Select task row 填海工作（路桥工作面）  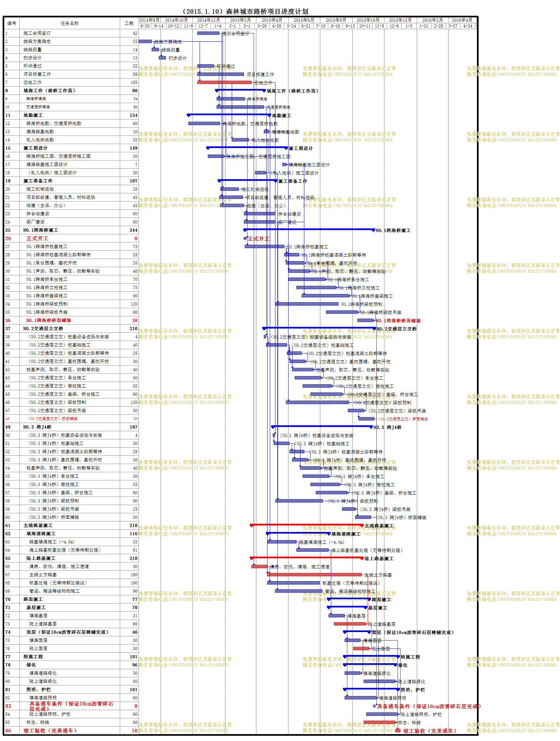71,91
